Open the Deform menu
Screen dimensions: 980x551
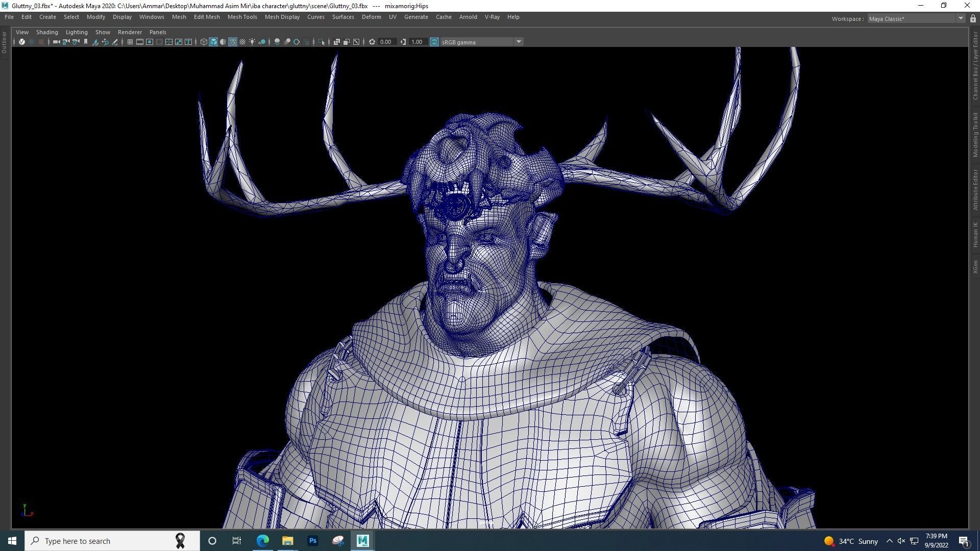(371, 17)
